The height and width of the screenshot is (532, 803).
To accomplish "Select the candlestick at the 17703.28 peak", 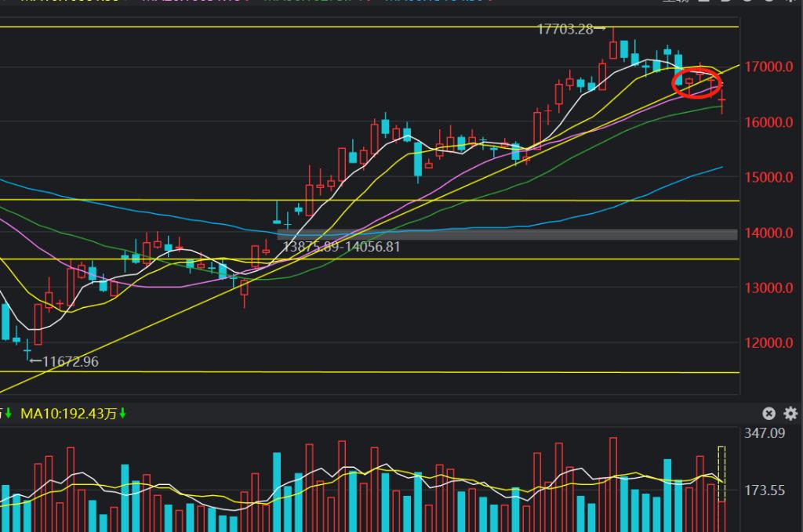I will pyautogui.click(x=613, y=49).
